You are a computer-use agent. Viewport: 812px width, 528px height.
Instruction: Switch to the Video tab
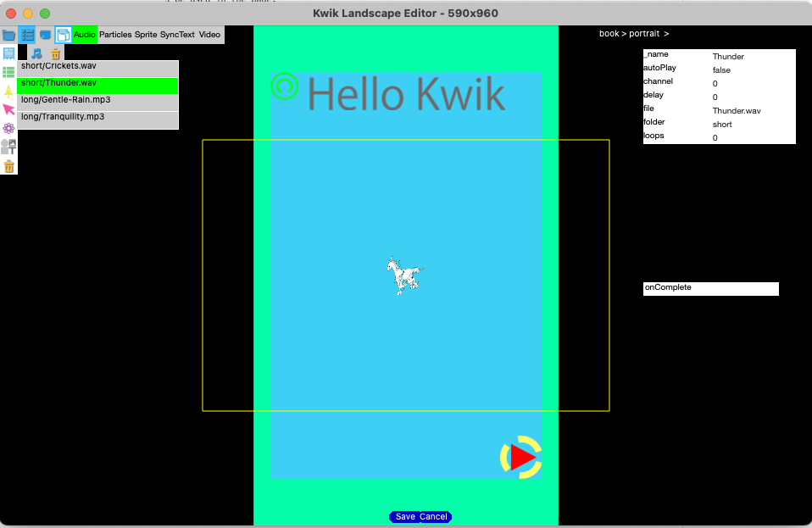pyautogui.click(x=209, y=35)
